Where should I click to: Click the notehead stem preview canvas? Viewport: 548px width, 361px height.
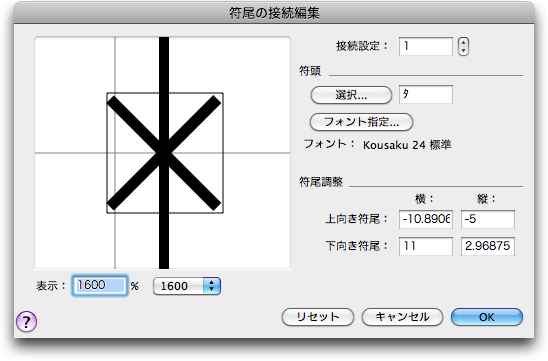coord(163,153)
